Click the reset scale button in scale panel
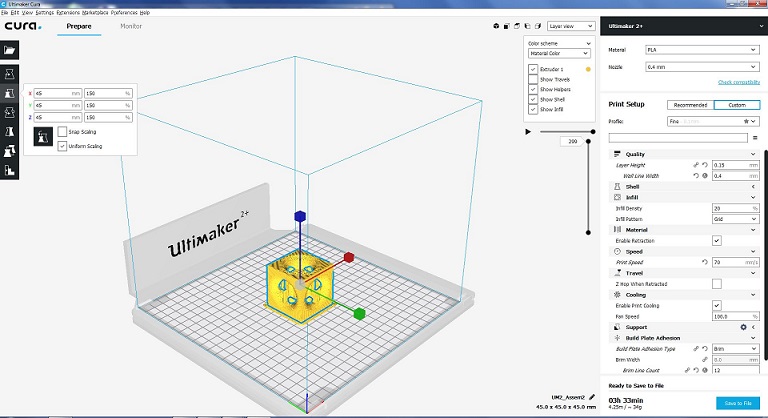The width and height of the screenshot is (768, 418). point(43,137)
